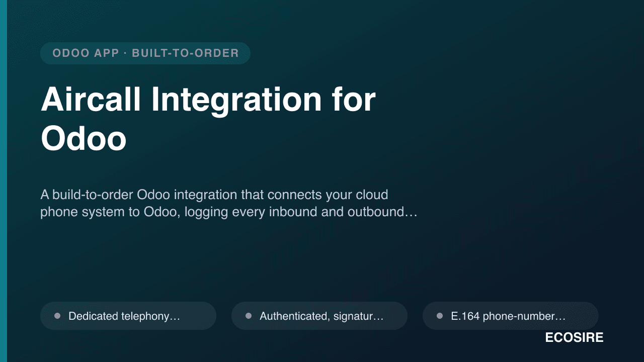This screenshot has width=644, height=362.
Task: Click the description text starting 'A build-to-order Odoo integration'
Action: click(x=229, y=203)
